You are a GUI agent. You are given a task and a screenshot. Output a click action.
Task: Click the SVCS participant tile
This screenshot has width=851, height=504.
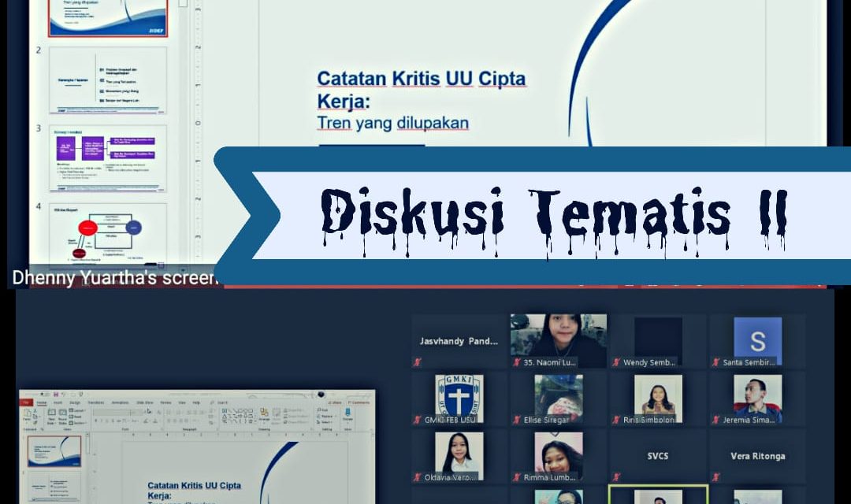click(x=658, y=456)
